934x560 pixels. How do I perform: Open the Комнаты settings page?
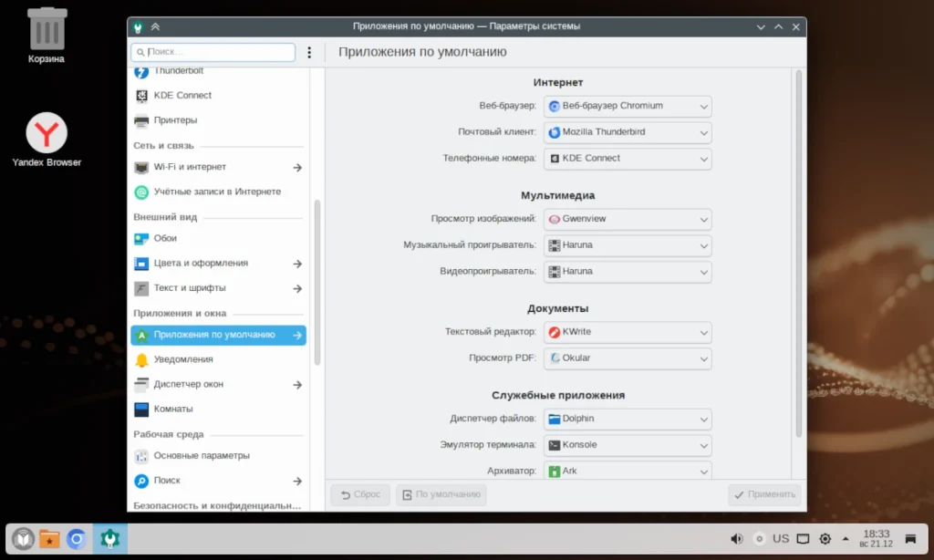point(218,410)
